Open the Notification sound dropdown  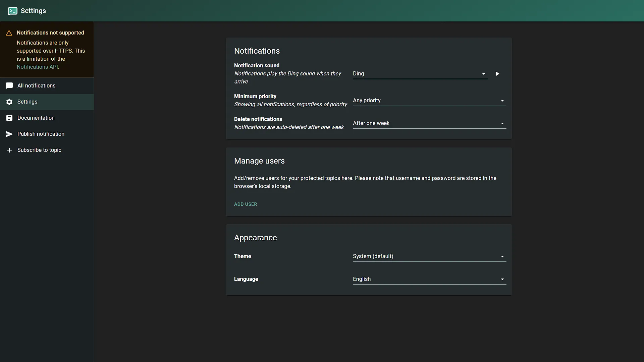(420, 74)
